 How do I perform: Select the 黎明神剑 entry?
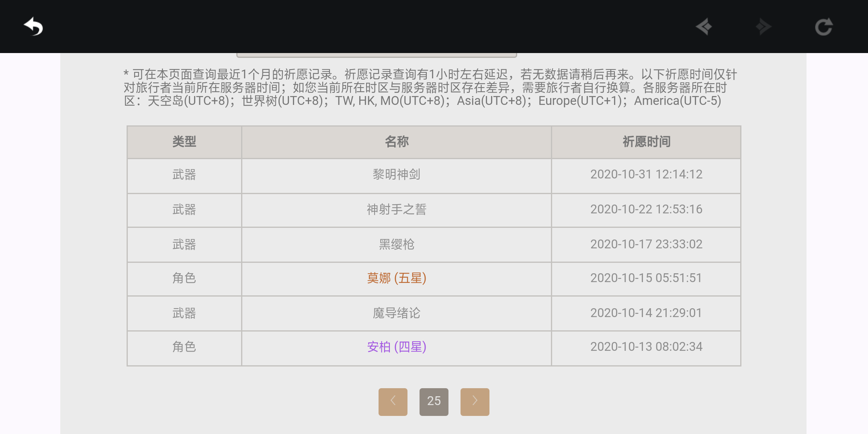point(397,174)
